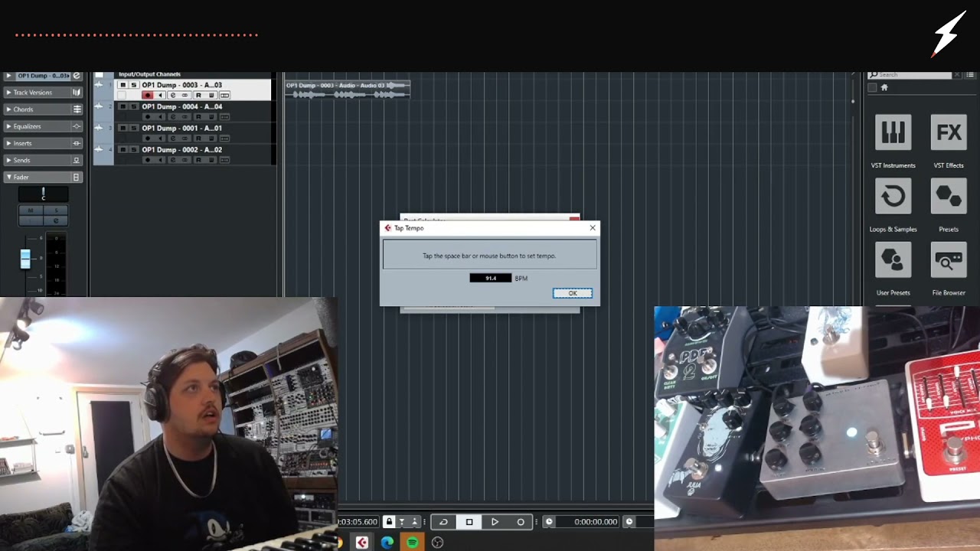The width and height of the screenshot is (980, 551).
Task: Open the VST Instruments media category
Action: (x=893, y=133)
